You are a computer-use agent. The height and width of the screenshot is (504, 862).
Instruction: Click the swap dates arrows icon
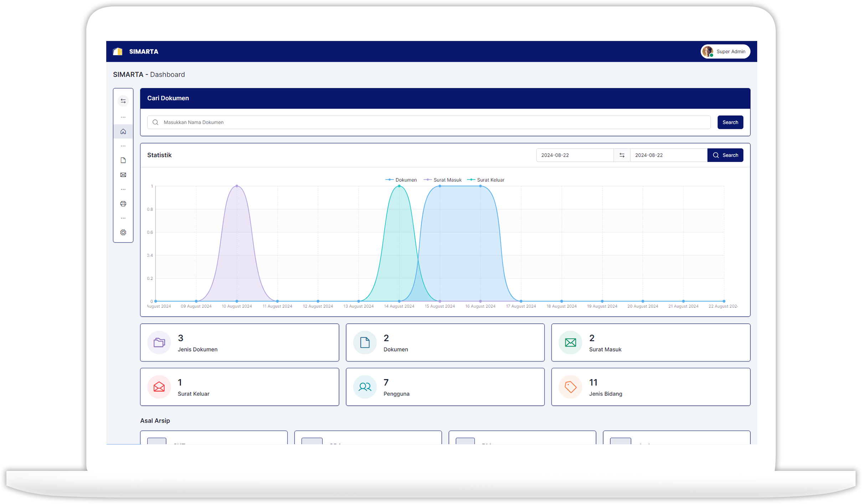[622, 155]
